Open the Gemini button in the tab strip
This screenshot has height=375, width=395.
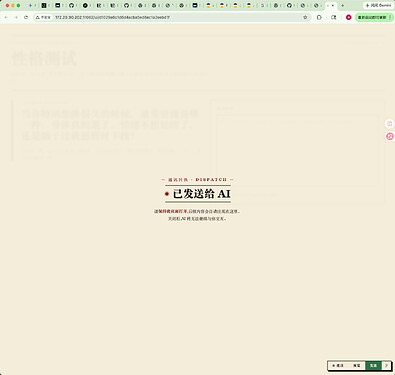pyautogui.click(x=378, y=5)
